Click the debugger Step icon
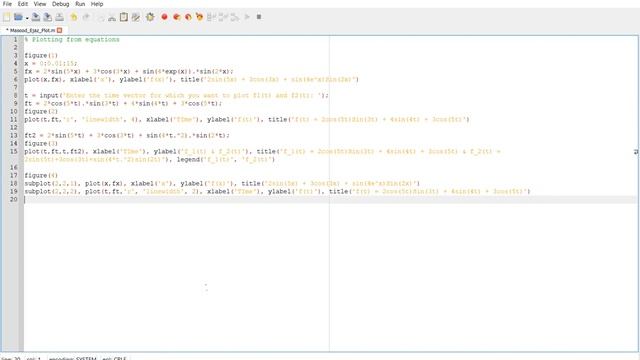The height and width of the screenshot is (360, 640). 211,17
